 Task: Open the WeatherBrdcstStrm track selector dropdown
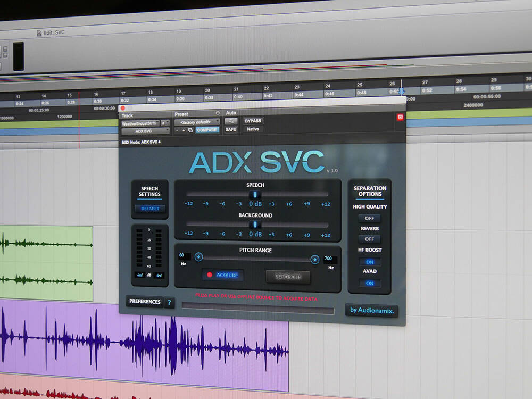pos(140,123)
